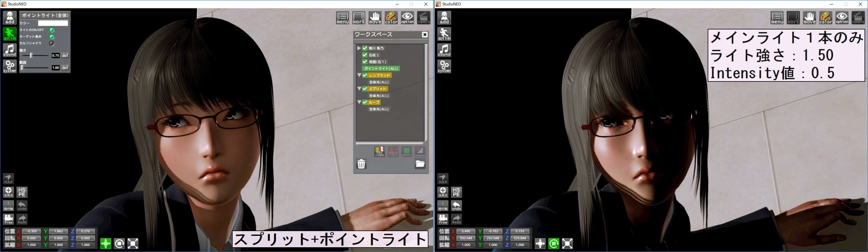Open the color palette in left window
Image resolution: width=868 pixels, height=252 pixels.
391,18
